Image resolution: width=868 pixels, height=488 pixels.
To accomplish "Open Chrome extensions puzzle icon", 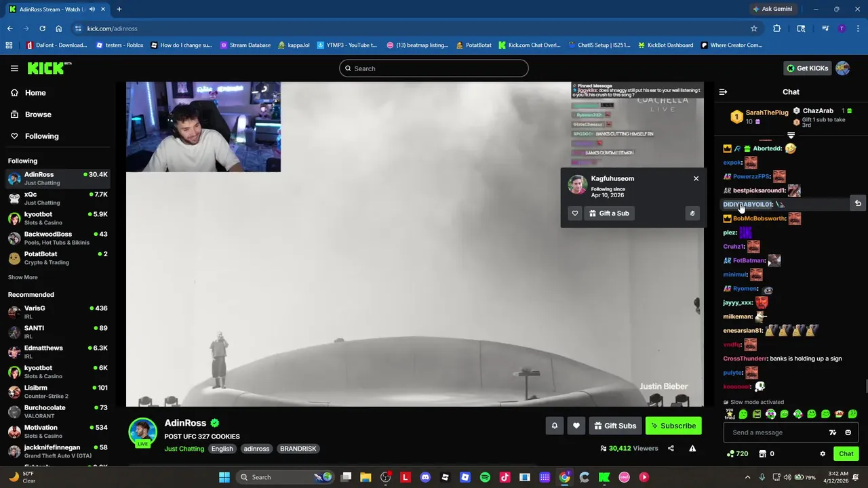I will pyautogui.click(x=777, y=28).
